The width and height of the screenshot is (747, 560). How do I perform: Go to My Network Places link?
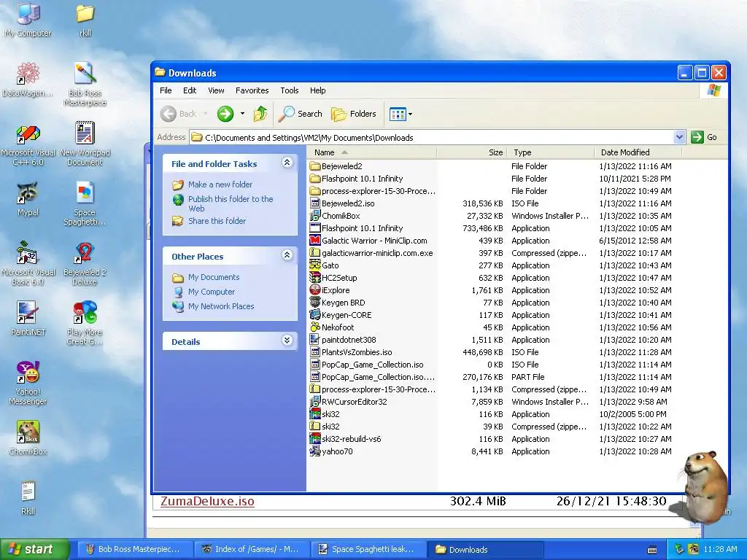221,306
